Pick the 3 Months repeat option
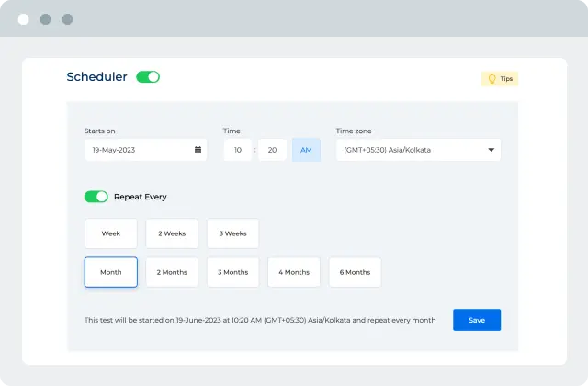This screenshot has height=386, width=588. (232, 272)
